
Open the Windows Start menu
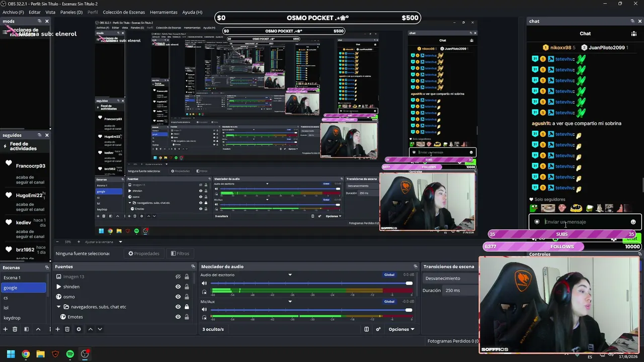click(x=11, y=354)
